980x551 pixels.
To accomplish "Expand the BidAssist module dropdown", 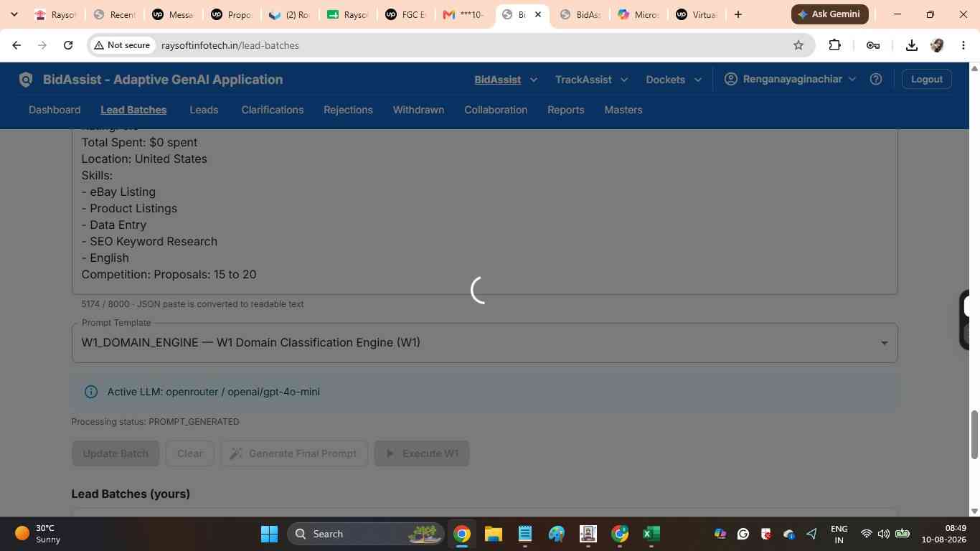I will coord(506,80).
